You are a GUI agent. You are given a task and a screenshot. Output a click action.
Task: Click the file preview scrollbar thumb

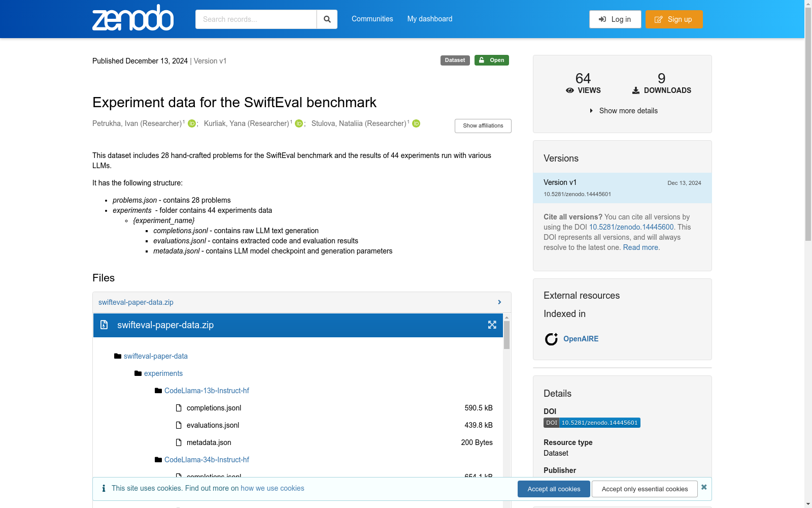[x=506, y=335]
